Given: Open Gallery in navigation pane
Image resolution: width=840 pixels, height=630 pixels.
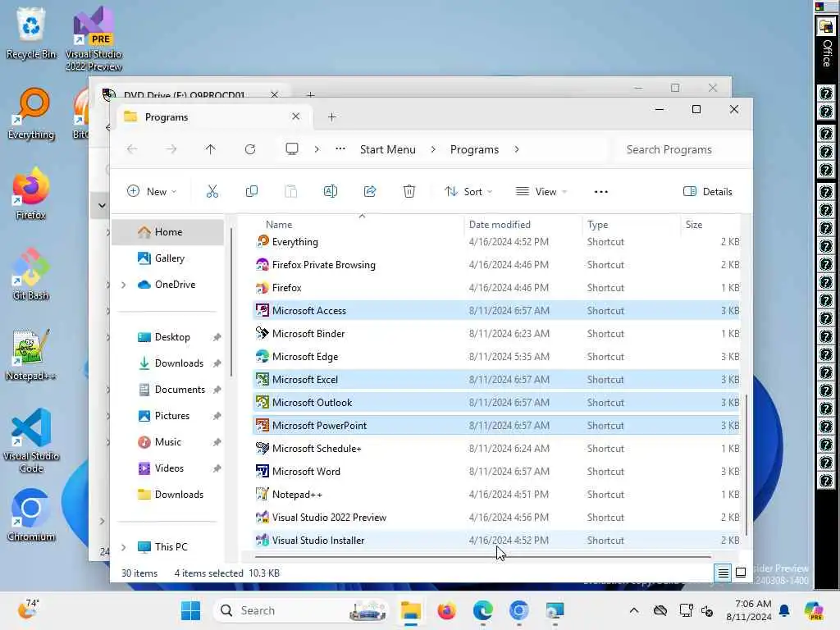Looking at the screenshot, I should coord(169,258).
